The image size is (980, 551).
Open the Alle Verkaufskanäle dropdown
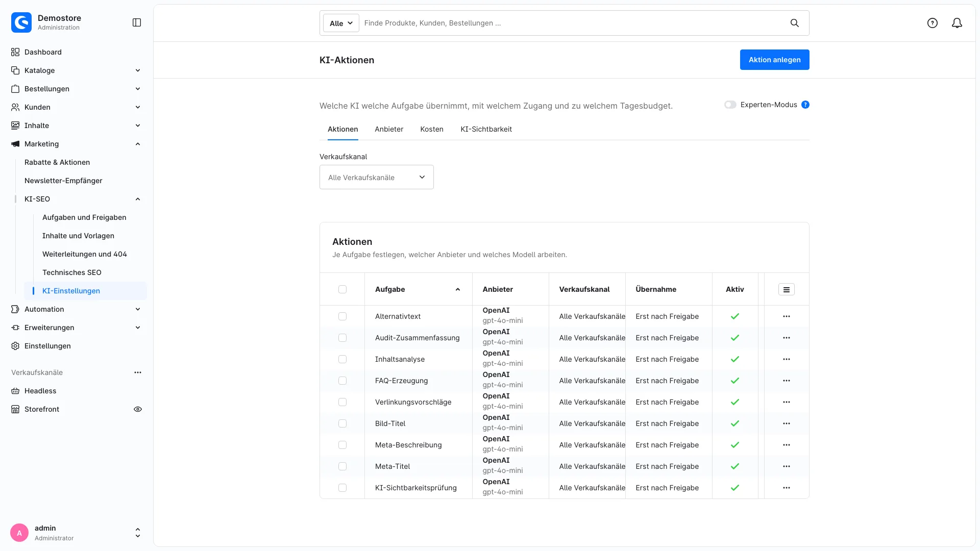pyautogui.click(x=377, y=177)
